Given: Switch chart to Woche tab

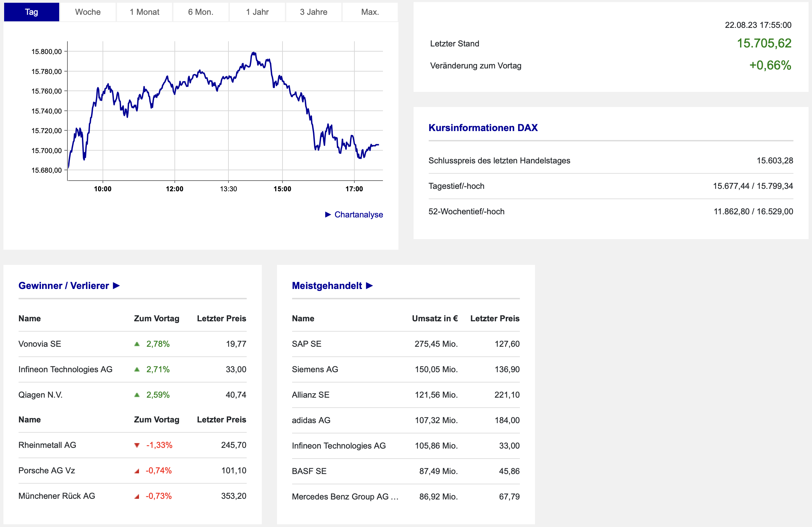Looking at the screenshot, I should (x=88, y=12).
